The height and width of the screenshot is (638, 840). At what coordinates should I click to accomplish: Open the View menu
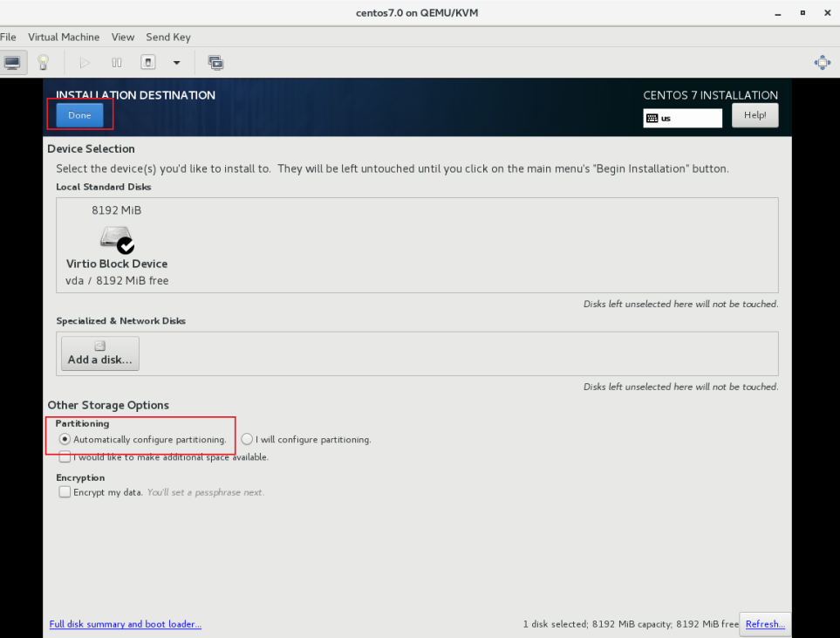[123, 37]
